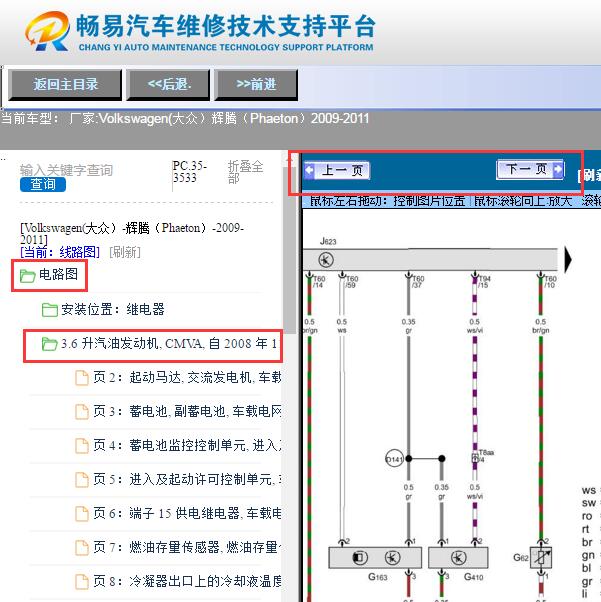Click document icon of 页 3 row
Screen dimensions: 601x602
coord(81,412)
